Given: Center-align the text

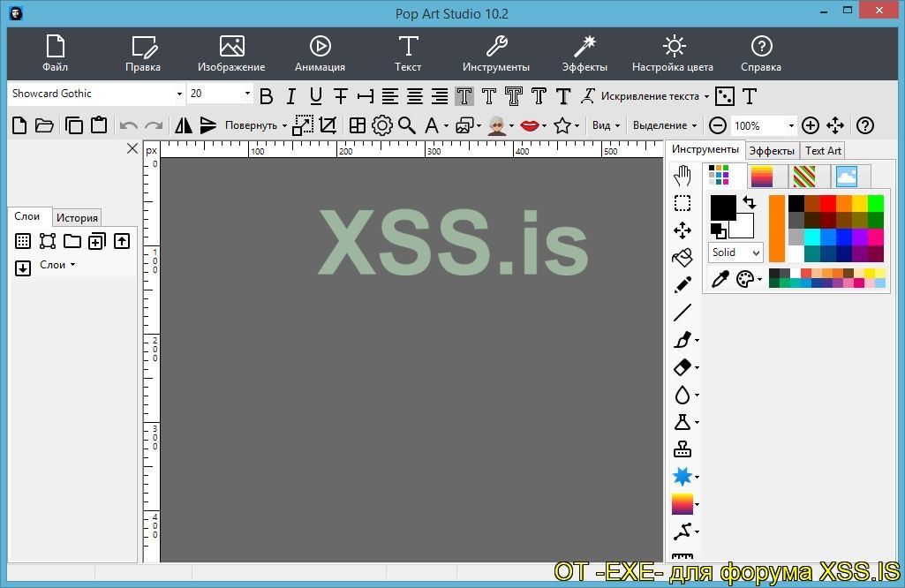Looking at the screenshot, I should point(415,96).
